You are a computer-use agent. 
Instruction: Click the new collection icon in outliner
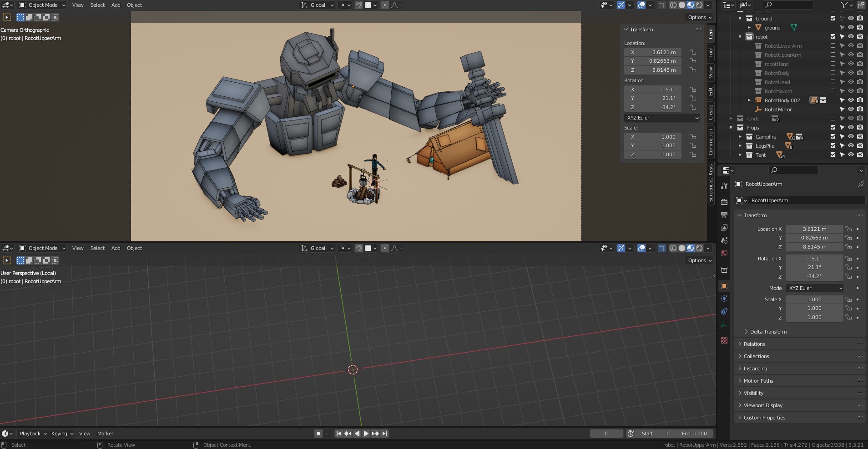pyautogui.click(x=861, y=5)
